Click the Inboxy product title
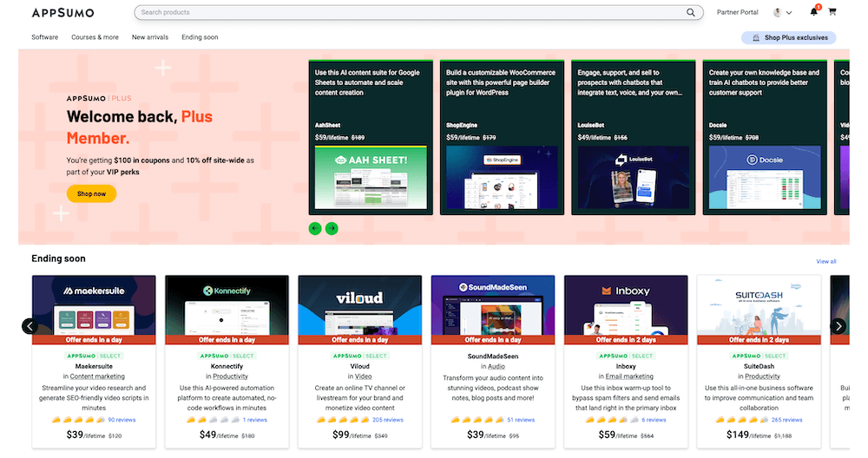The image size is (868, 458). point(626,366)
